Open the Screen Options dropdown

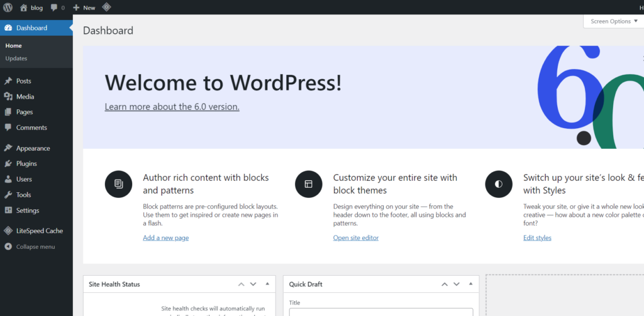[614, 21]
